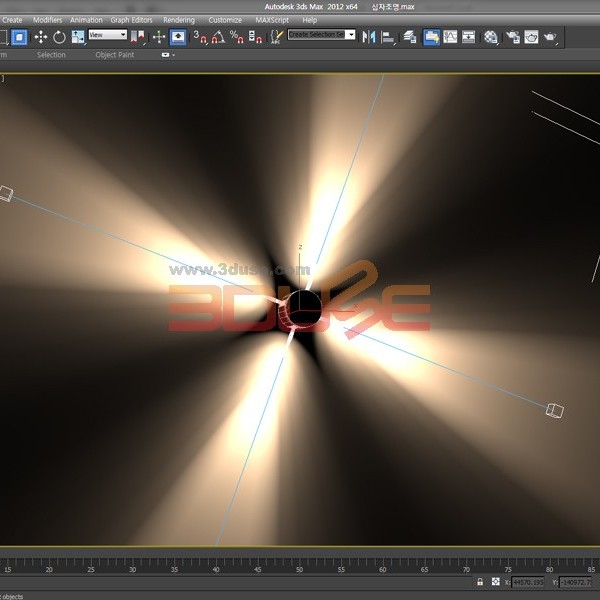This screenshot has width=600, height=600.
Task: Open the Curve Editor
Action: (451, 37)
